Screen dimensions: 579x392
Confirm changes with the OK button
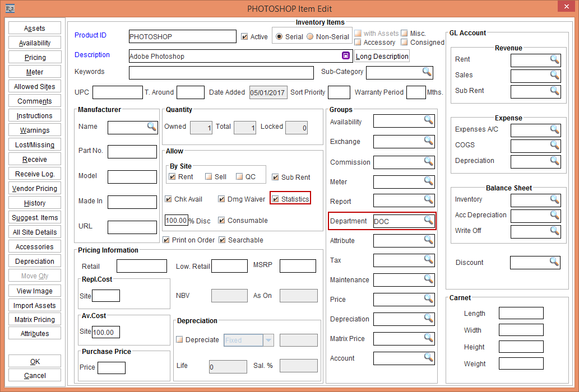tap(35, 361)
